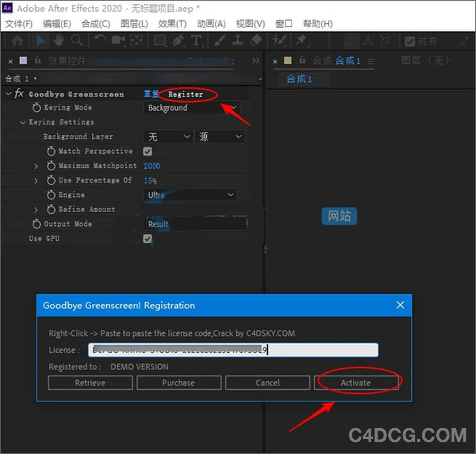Toggle the Refine Amount stopwatch

click(x=51, y=209)
